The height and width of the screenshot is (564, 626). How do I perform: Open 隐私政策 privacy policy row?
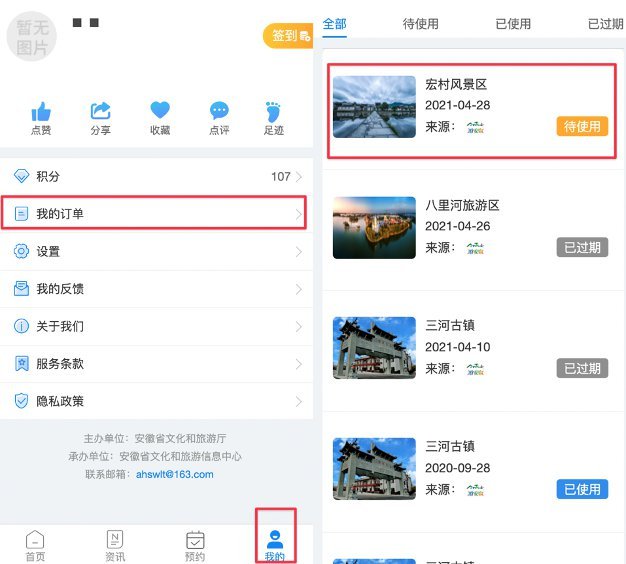point(155,401)
